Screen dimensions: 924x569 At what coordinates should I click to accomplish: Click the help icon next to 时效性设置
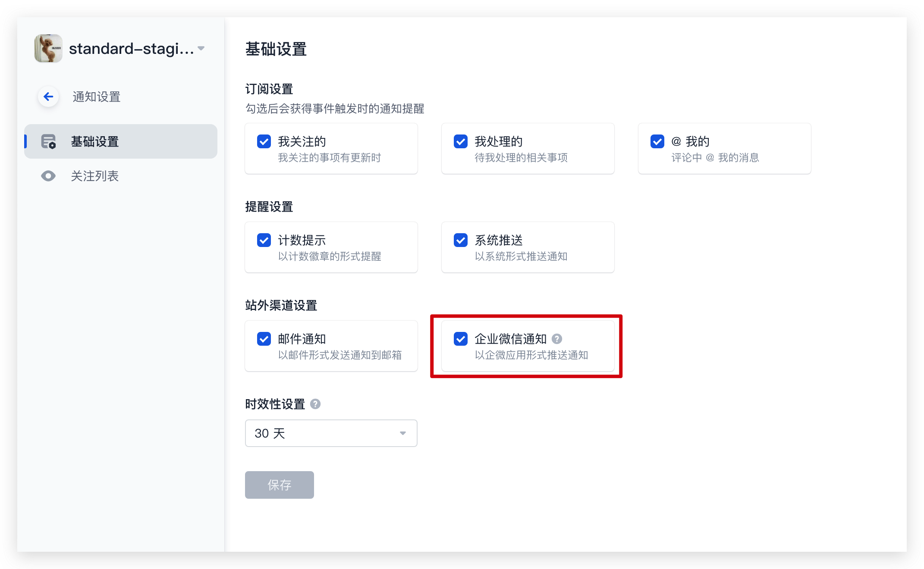tap(315, 404)
